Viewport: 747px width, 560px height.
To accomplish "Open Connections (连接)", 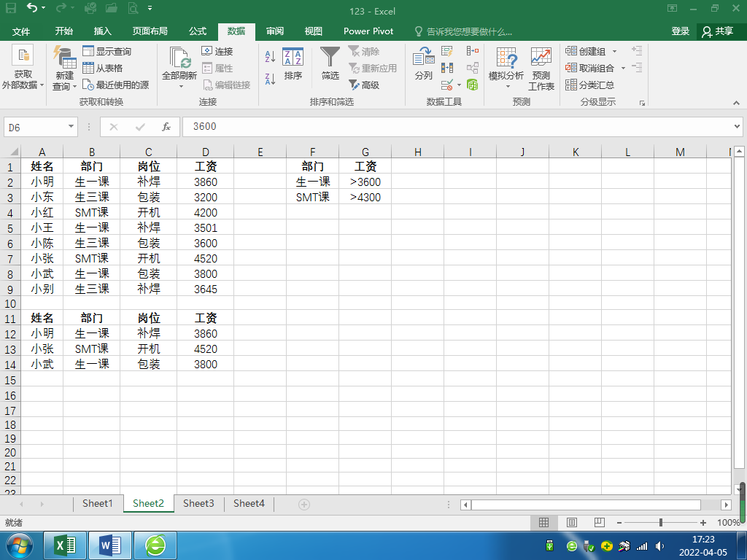I will (217, 51).
